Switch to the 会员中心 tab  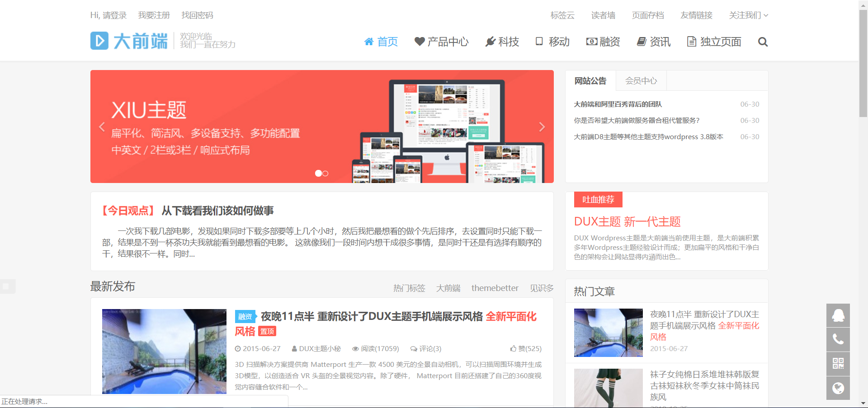click(641, 81)
